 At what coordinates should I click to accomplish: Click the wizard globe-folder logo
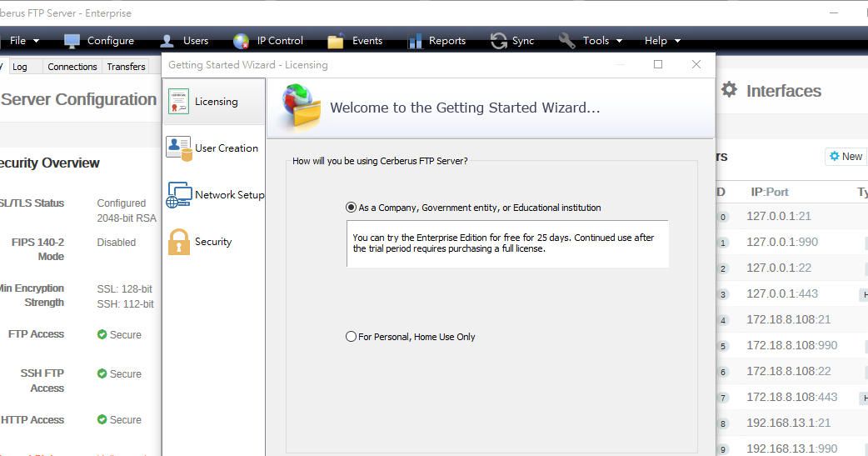coord(302,107)
